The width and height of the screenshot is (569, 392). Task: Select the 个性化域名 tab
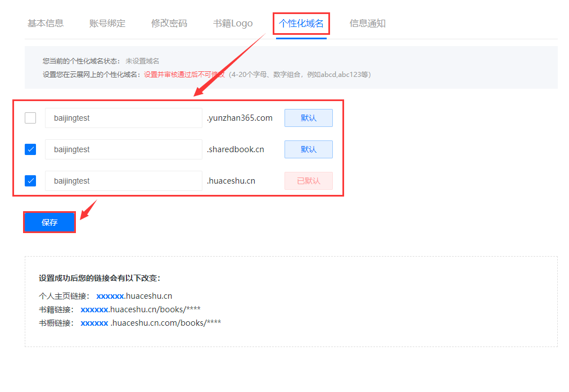click(301, 24)
